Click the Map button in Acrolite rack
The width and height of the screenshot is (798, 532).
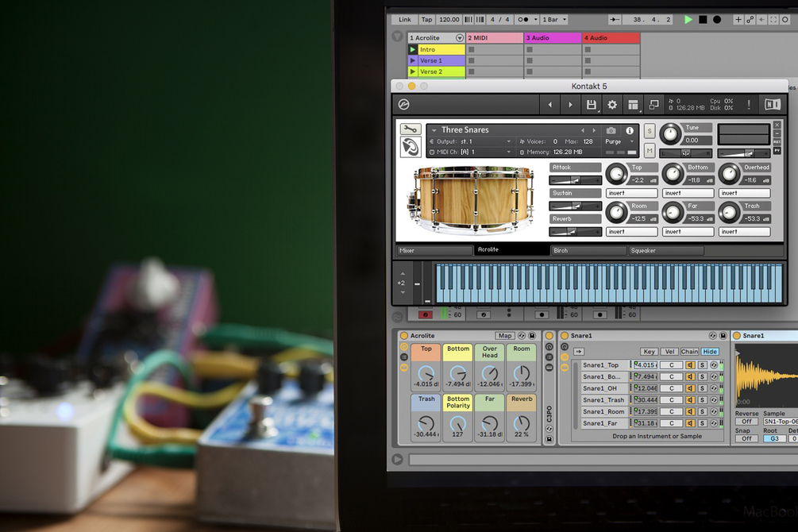[505, 336]
